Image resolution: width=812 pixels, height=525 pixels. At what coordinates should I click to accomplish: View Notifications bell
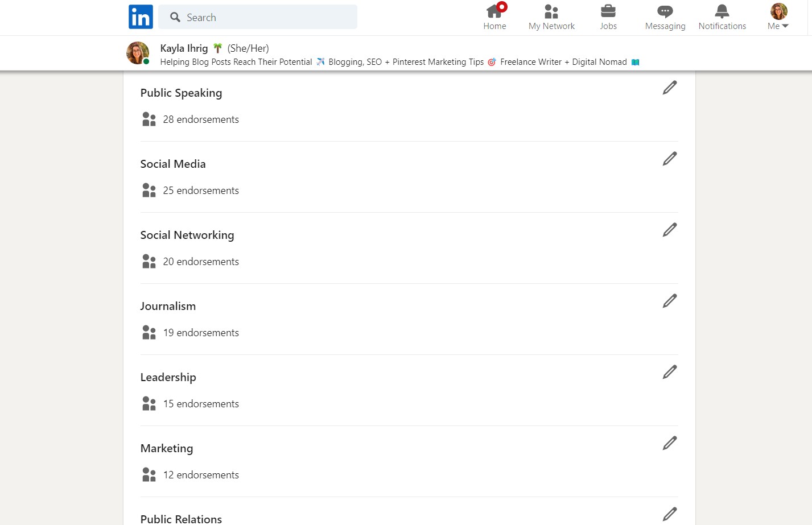[x=722, y=18]
